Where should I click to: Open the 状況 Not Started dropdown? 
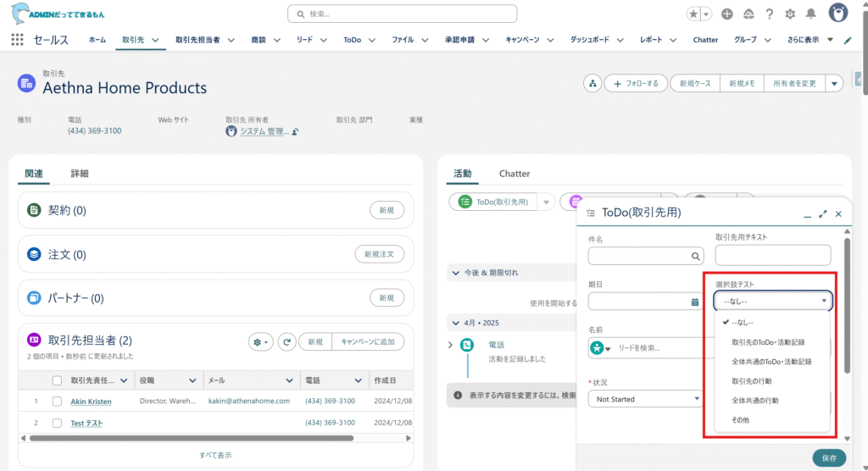point(646,399)
